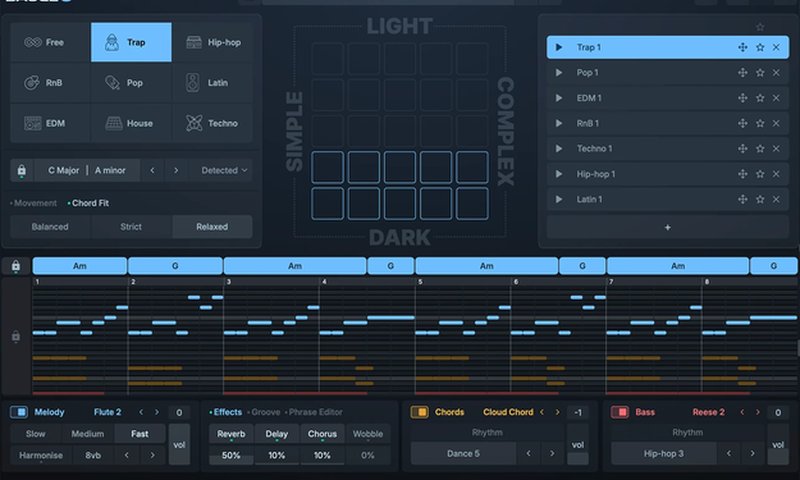The image size is (800, 480).
Task: Switch to the Phrase Editor tab
Action: 315,412
